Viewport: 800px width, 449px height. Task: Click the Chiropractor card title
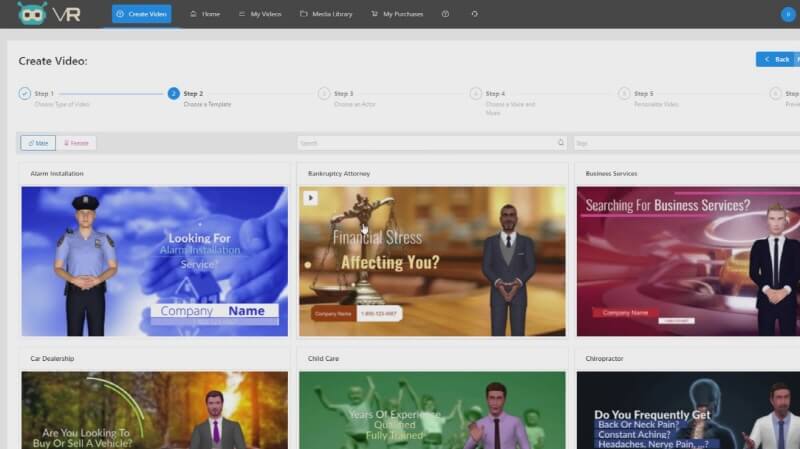point(604,359)
